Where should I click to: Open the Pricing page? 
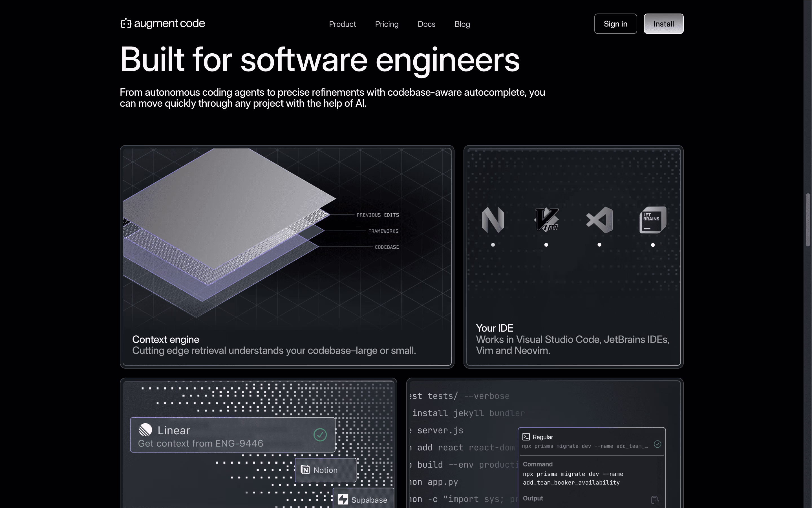point(387,24)
